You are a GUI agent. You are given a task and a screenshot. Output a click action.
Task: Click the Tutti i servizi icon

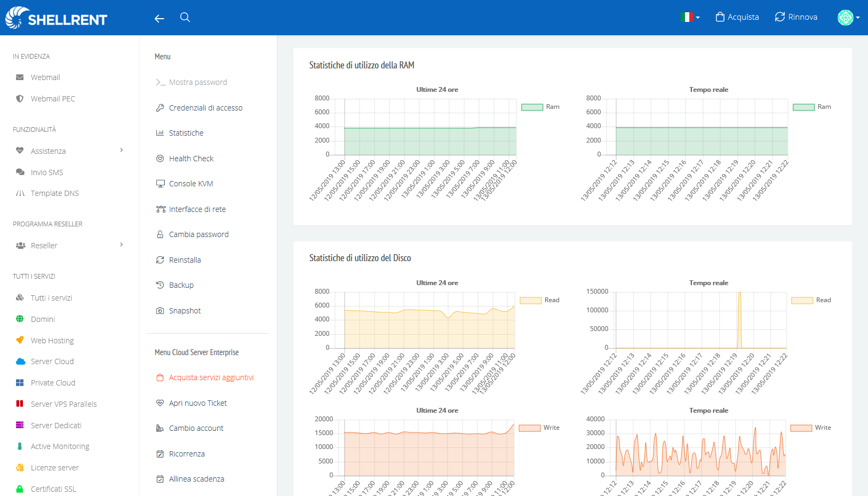(20, 297)
